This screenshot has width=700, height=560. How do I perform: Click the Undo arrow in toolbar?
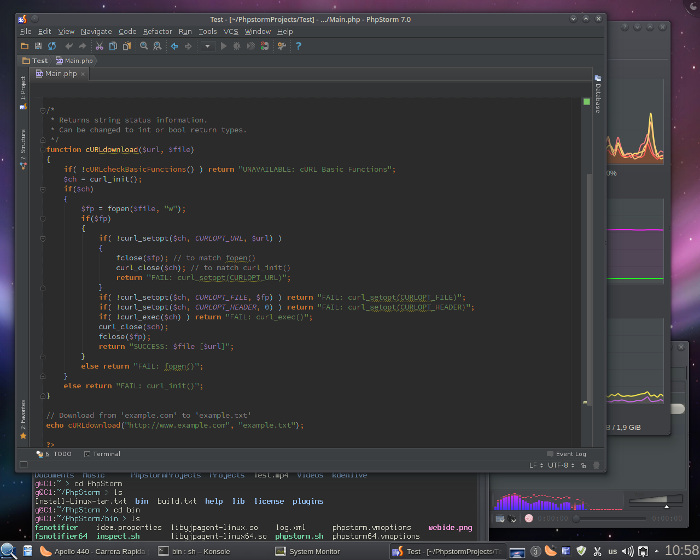pyautogui.click(x=69, y=46)
